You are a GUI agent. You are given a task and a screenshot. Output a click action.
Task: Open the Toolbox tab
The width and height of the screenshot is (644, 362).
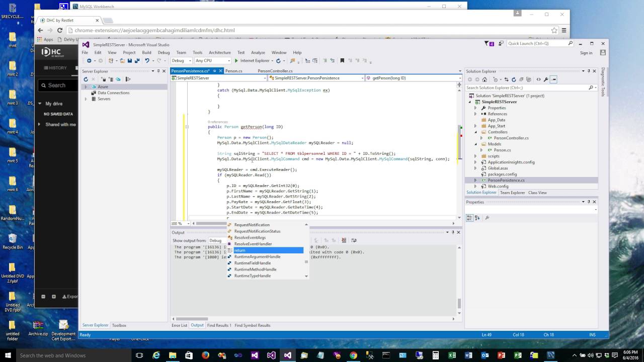[x=119, y=325]
